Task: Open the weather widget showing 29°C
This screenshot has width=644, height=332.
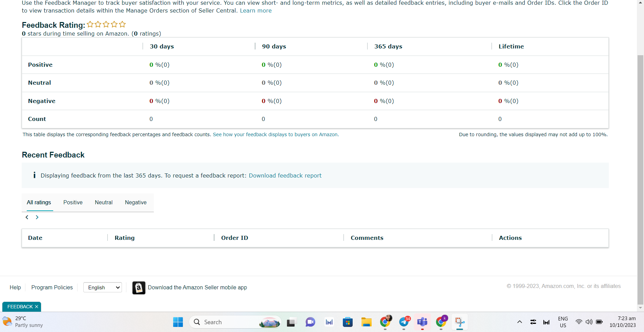Action: [x=22, y=322]
